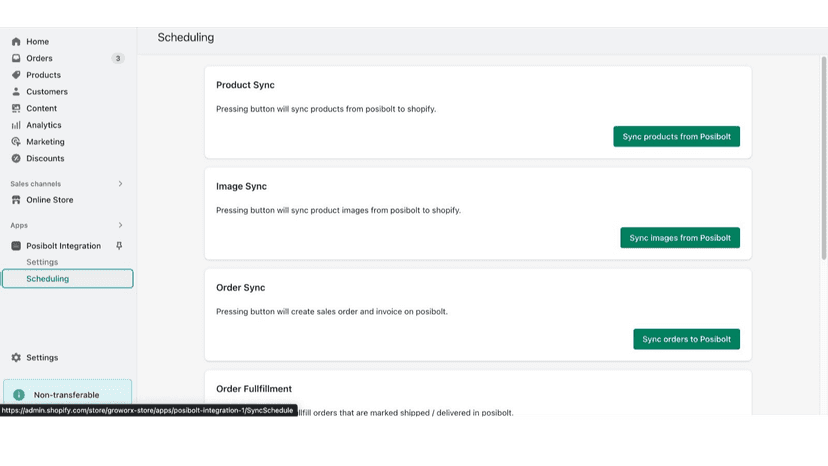Click the Product Sync card title
Image resolution: width=828 pixels, height=466 pixels.
click(245, 85)
